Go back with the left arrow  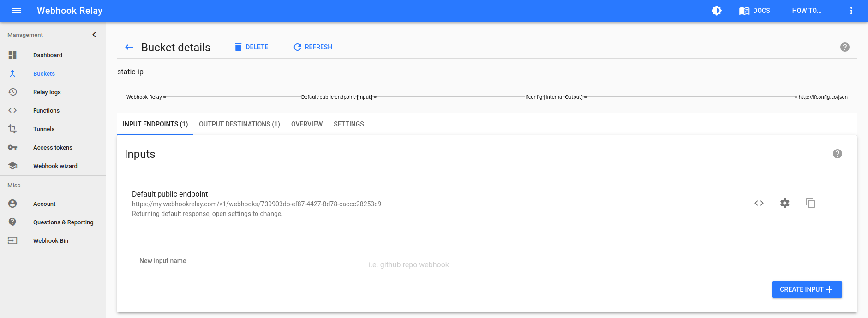(129, 47)
